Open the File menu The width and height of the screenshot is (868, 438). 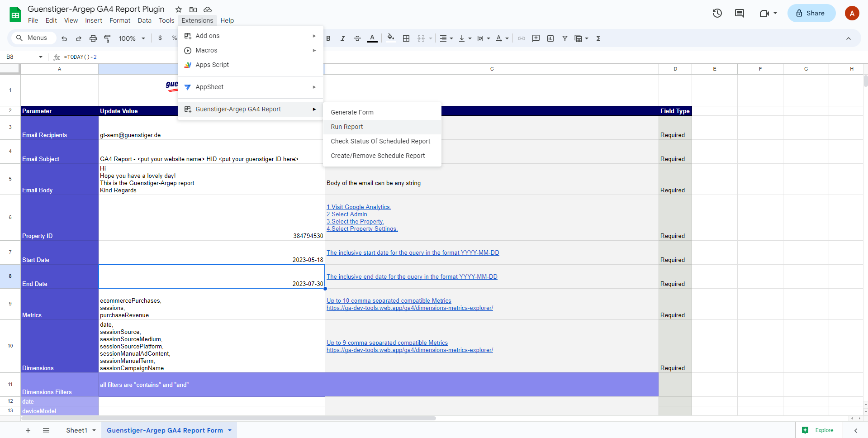coord(33,20)
